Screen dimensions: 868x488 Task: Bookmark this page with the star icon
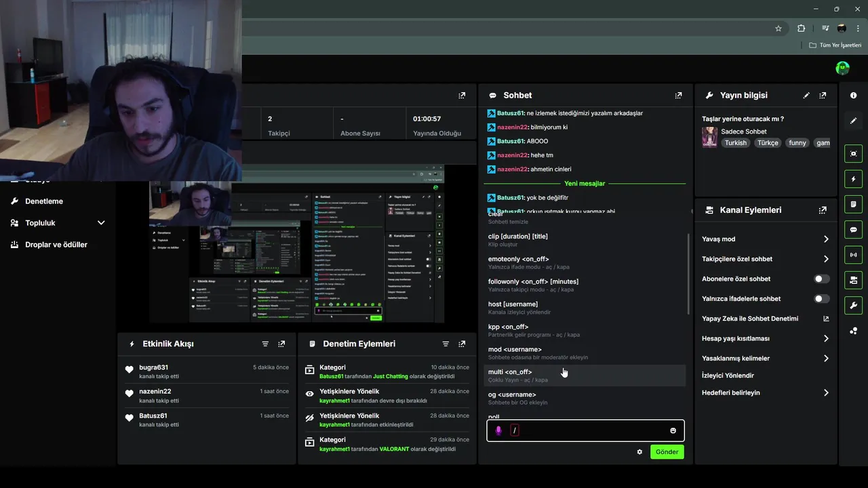pos(778,28)
